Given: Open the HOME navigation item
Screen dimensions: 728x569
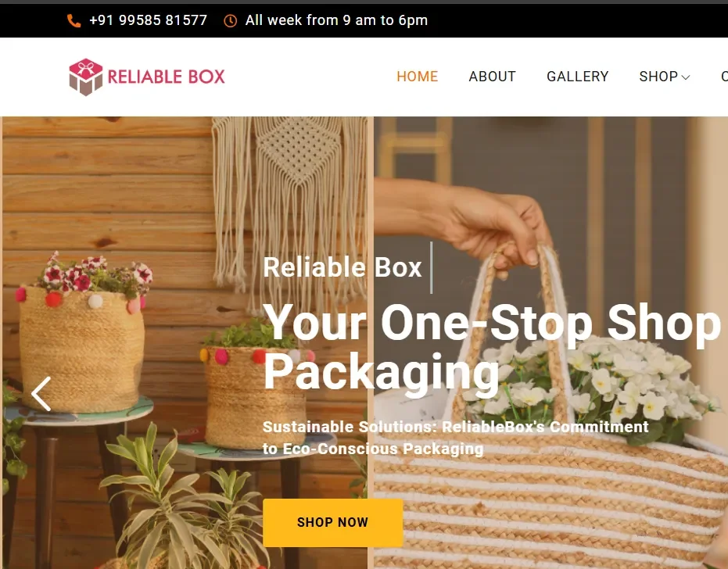Looking at the screenshot, I should (417, 76).
